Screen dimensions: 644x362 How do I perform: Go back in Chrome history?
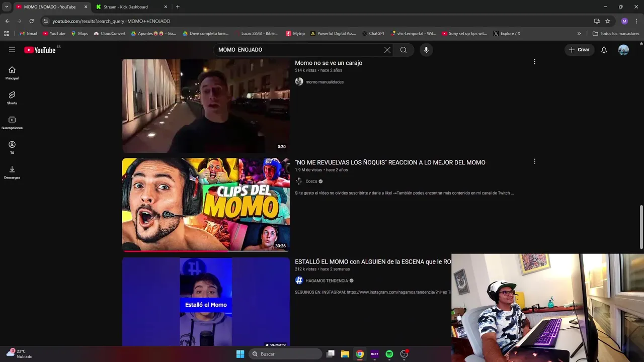click(x=7, y=21)
